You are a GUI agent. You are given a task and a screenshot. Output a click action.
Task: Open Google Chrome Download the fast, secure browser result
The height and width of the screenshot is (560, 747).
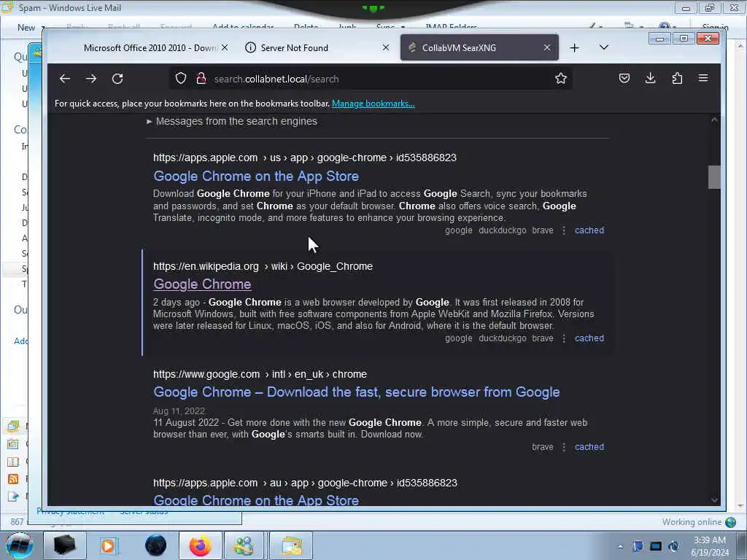[356, 392]
